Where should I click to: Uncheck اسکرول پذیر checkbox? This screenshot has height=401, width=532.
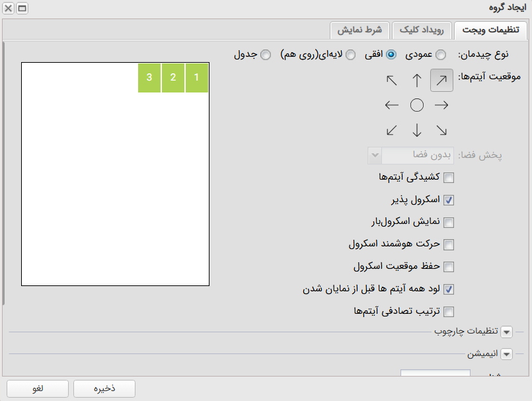pyautogui.click(x=449, y=200)
